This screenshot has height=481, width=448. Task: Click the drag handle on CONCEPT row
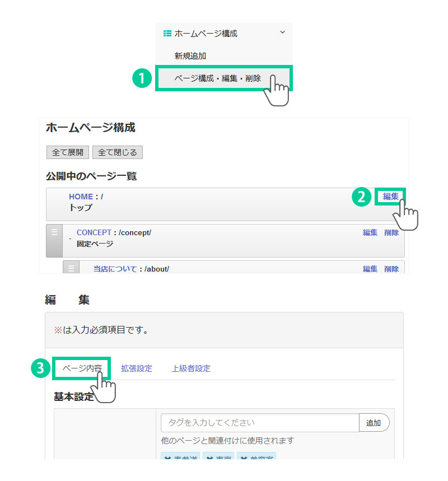point(54,233)
